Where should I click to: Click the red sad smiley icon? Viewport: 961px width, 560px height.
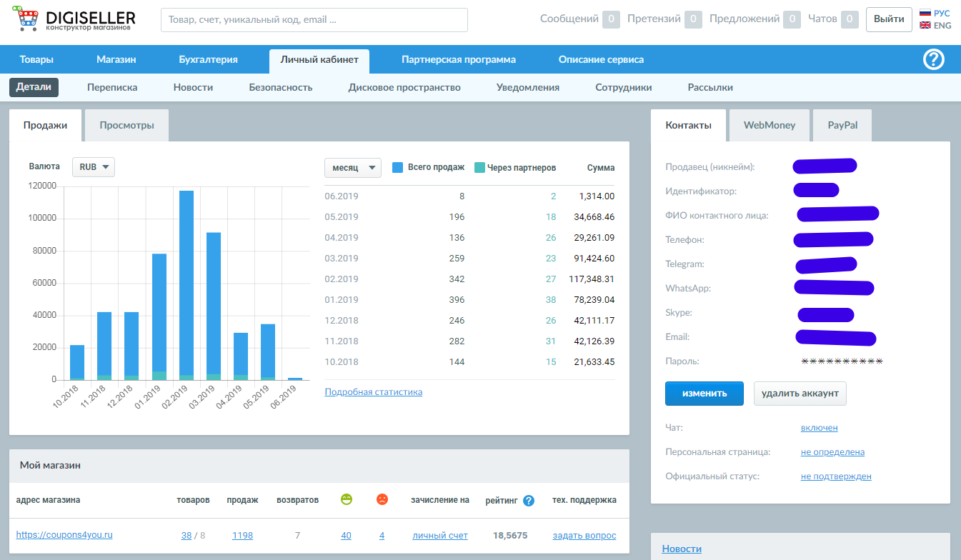click(x=382, y=500)
